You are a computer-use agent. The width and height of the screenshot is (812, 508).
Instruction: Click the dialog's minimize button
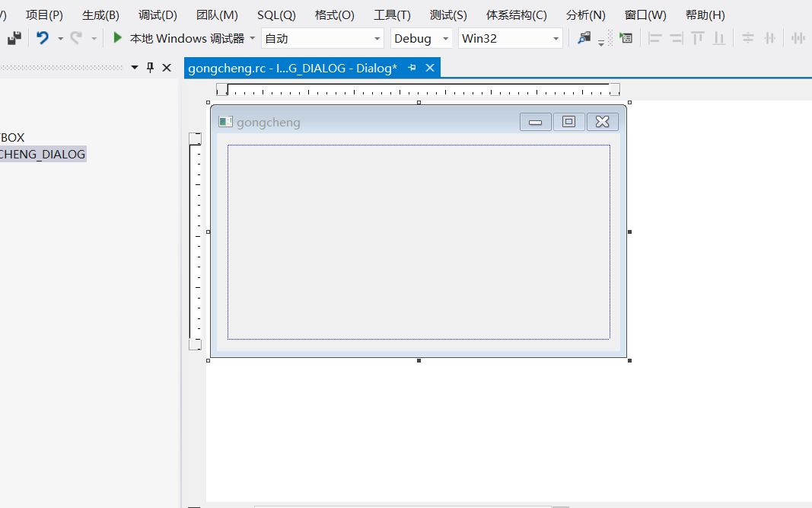coord(536,122)
